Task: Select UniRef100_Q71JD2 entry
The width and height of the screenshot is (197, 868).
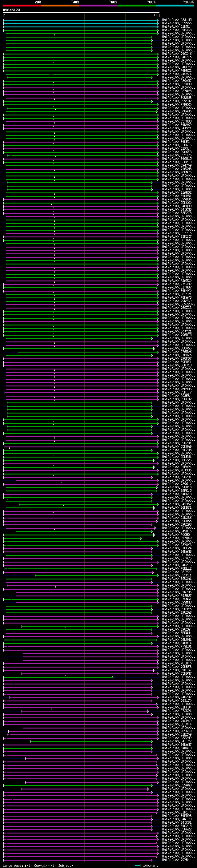Action: click(177, 284)
